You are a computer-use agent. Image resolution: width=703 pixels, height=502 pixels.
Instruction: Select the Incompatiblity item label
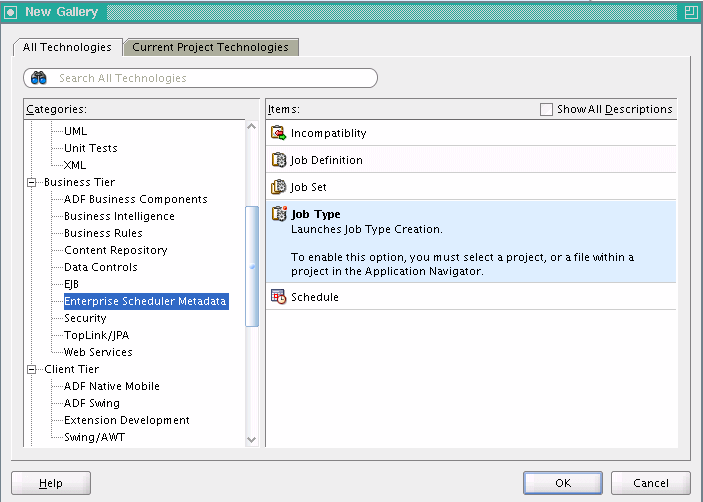click(329, 133)
